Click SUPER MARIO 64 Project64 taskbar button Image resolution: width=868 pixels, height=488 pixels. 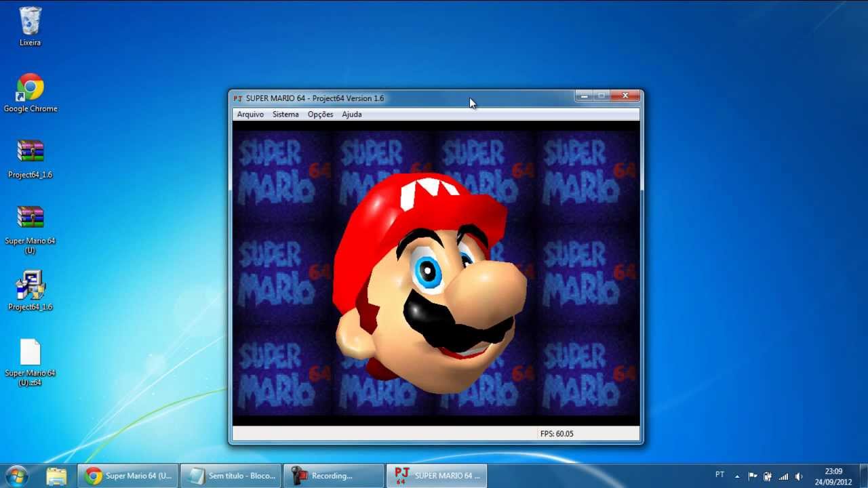click(x=437, y=476)
